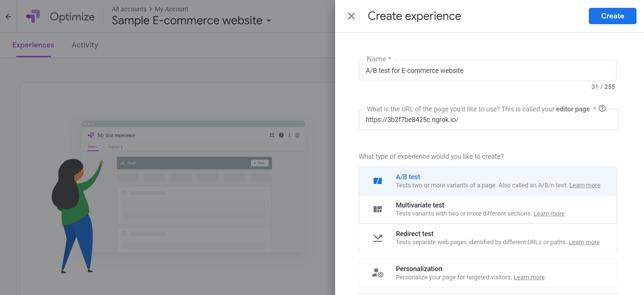
Task: Click into the Name input field
Action: pyautogui.click(x=488, y=71)
